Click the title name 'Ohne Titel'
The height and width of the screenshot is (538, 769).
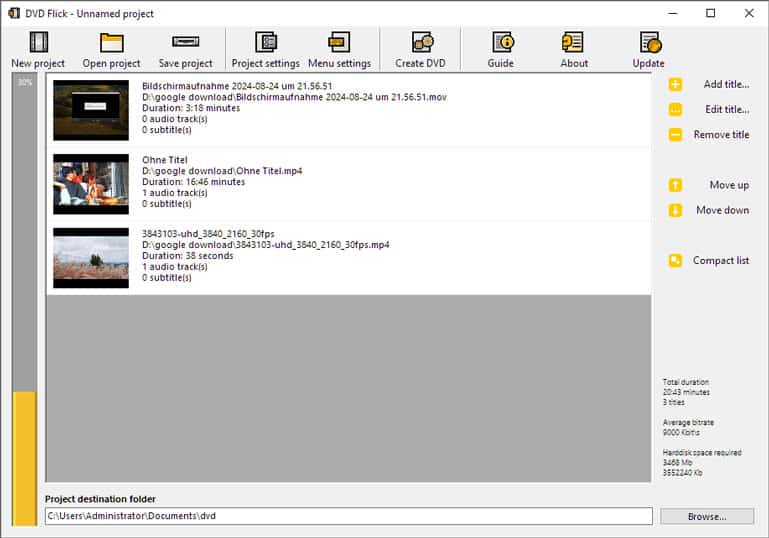[x=165, y=160]
